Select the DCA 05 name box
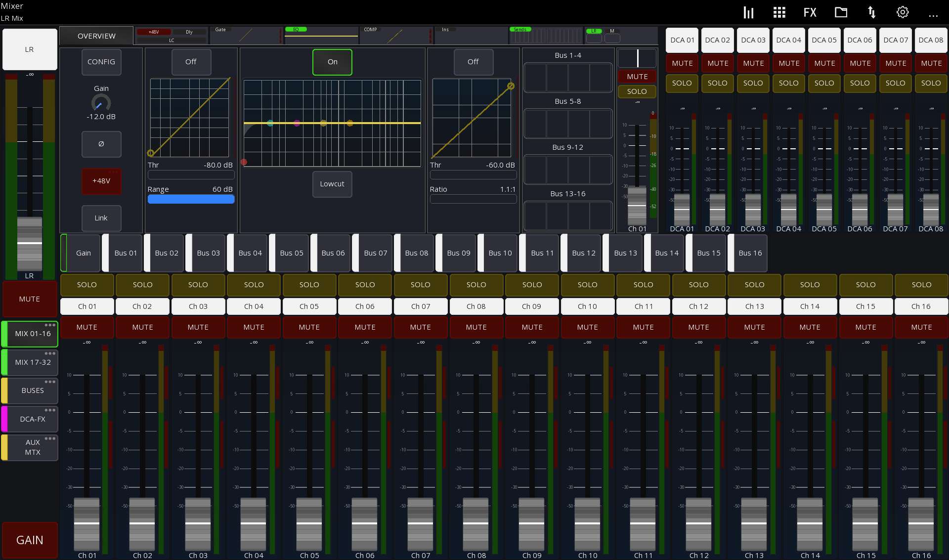 pos(824,40)
